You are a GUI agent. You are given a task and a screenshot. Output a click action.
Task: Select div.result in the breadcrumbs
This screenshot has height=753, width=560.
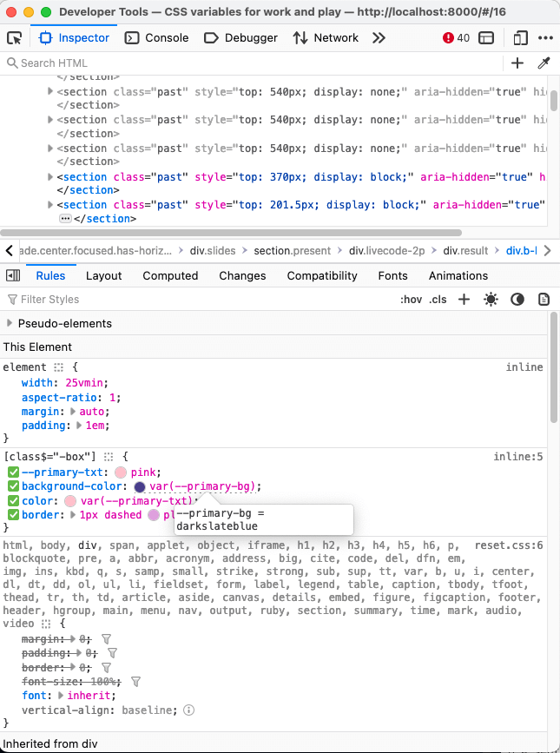point(465,251)
